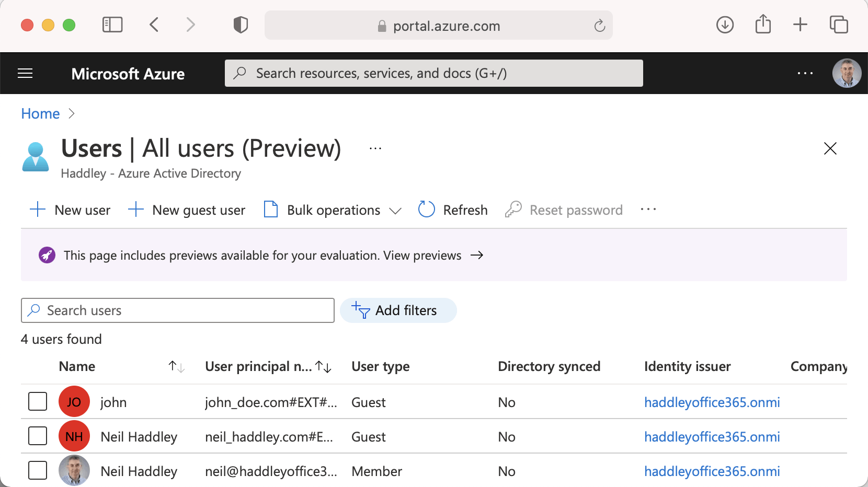Viewport: 868px width, 487px height.
Task: Select the checkbox for user john
Action: click(x=38, y=402)
